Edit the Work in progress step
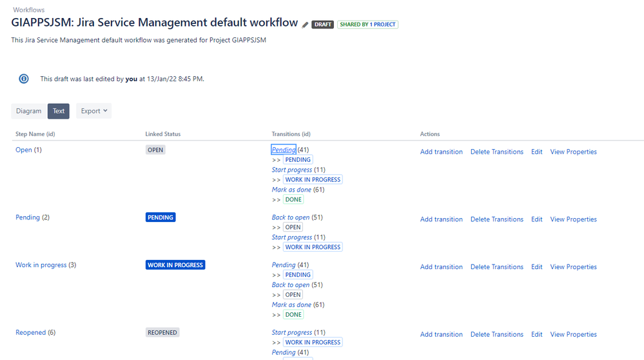Viewport: 644px width, 360px height. coord(537,266)
